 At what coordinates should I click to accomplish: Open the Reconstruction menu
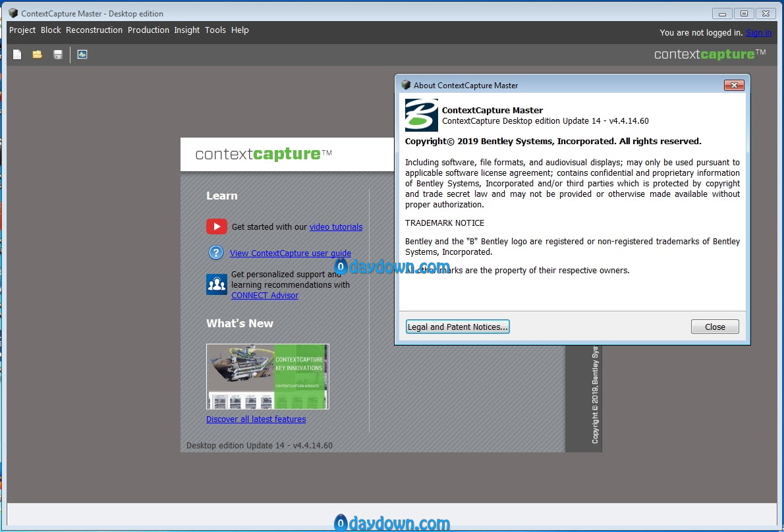point(94,30)
